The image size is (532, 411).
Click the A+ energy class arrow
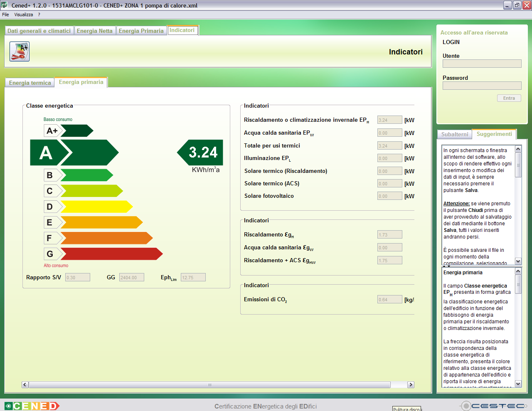(77, 131)
